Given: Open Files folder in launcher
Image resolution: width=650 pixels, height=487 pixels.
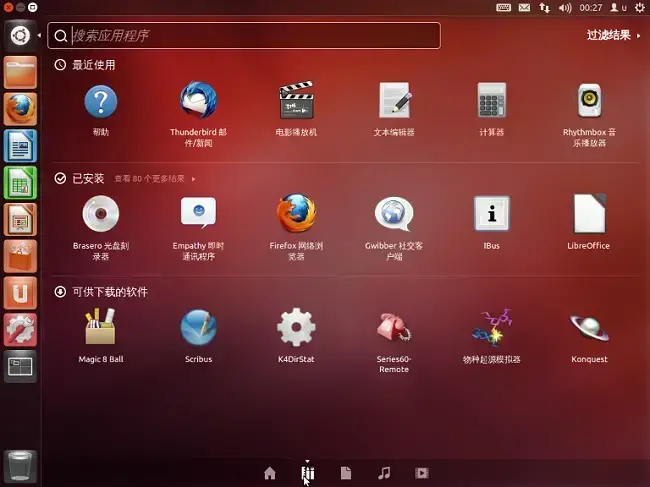Looking at the screenshot, I should tap(20, 73).
